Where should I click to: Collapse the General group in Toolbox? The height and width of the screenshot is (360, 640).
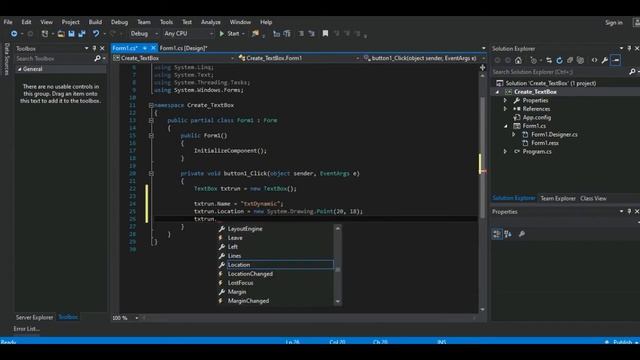[19, 69]
